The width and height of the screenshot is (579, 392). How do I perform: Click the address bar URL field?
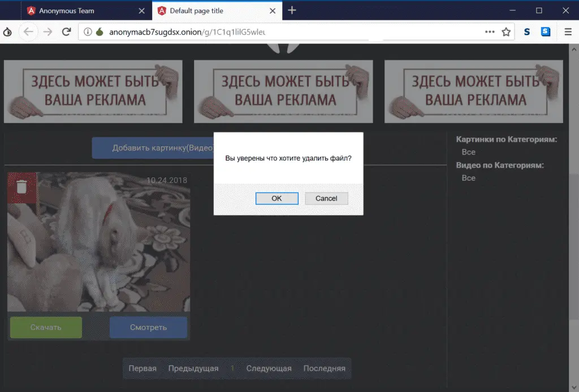283,32
